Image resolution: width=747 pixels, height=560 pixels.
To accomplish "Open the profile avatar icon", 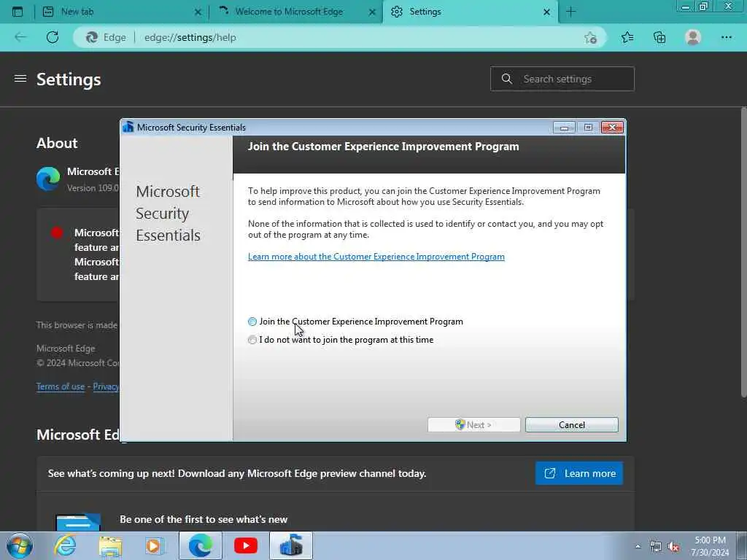I will (693, 37).
